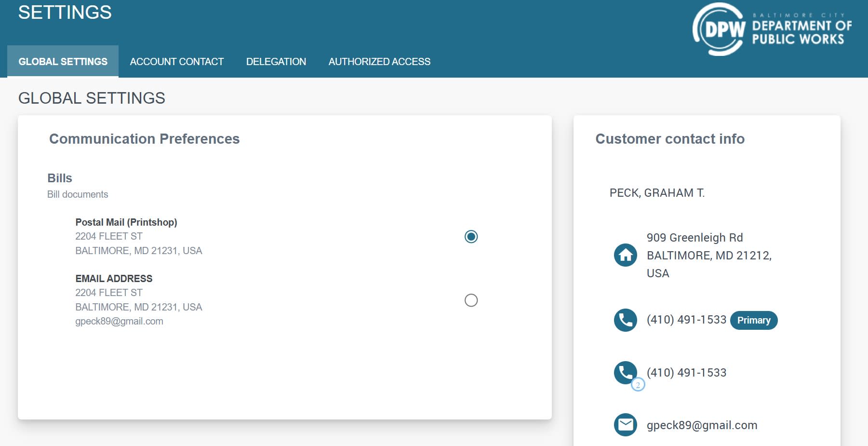Screen dimensions: 868x446
Task: Click the EMAIL ADDRESS option label
Action: pyautogui.click(x=114, y=279)
